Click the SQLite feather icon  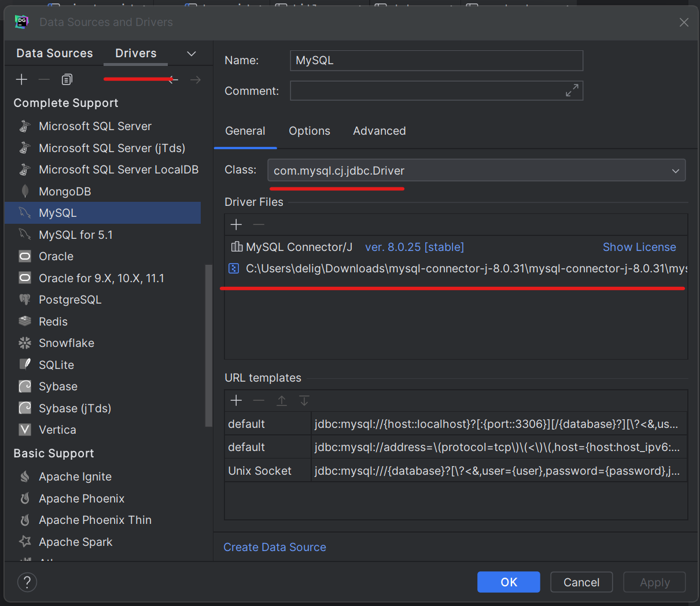pos(25,365)
